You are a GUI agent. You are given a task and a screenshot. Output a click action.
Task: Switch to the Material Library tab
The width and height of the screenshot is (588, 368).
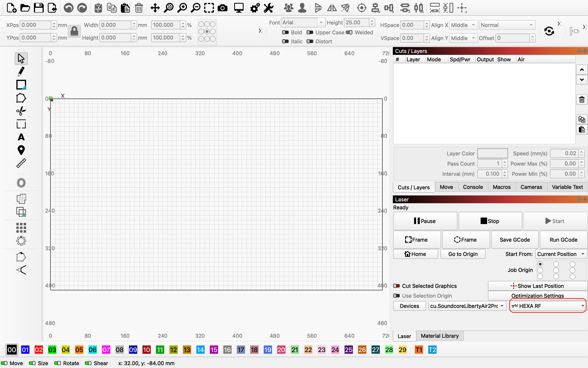point(440,336)
